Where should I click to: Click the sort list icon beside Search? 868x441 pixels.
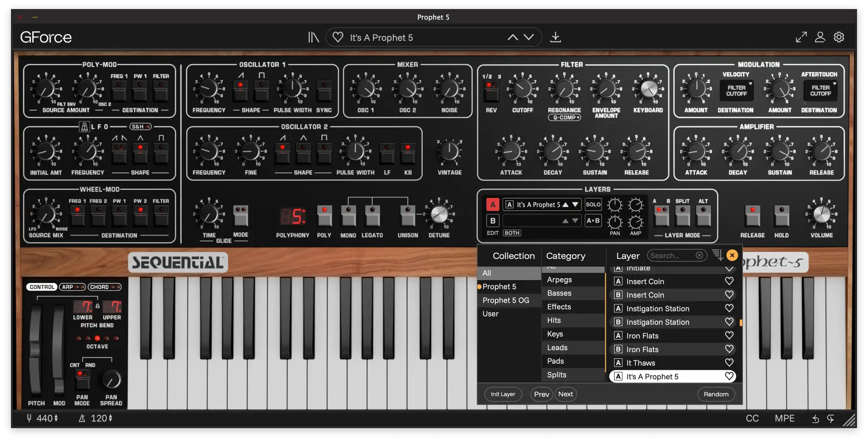(717, 255)
